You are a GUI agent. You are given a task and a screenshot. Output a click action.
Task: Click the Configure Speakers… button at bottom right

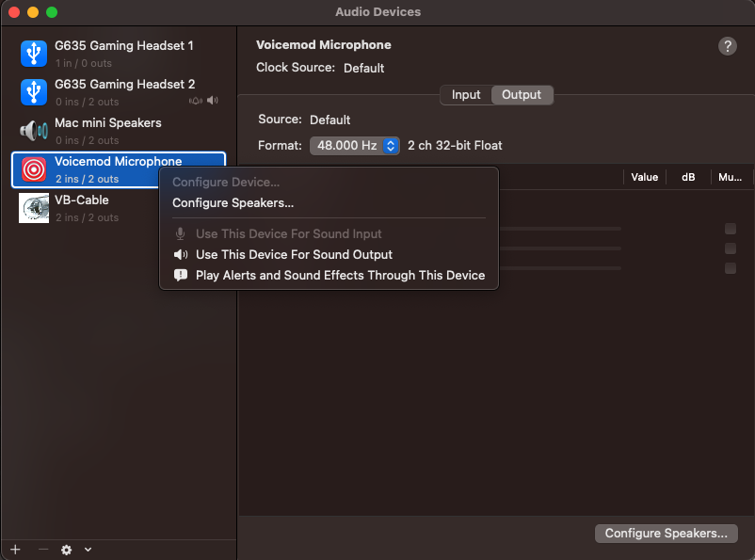(x=666, y=534)
